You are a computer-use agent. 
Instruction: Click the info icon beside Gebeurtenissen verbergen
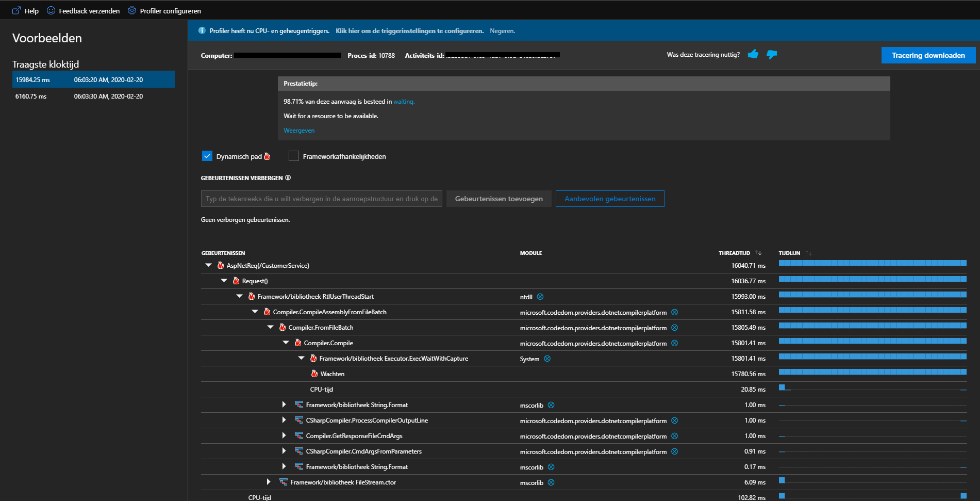tap(288, 178)
